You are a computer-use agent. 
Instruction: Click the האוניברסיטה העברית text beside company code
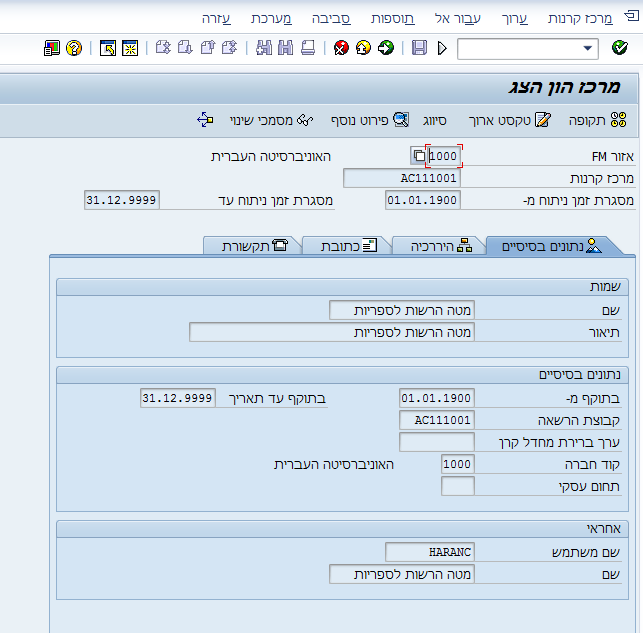334,465
